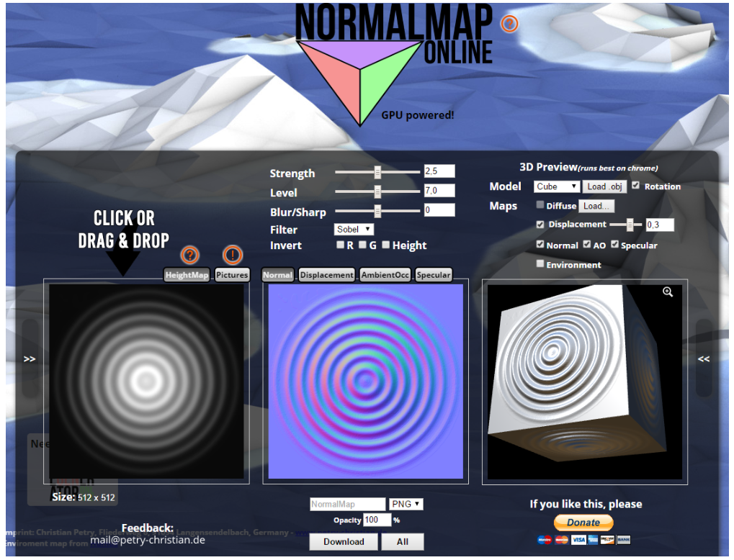734x560 pixels.
Task: Disable the Rotation checkbox
Action: [635, 185]
